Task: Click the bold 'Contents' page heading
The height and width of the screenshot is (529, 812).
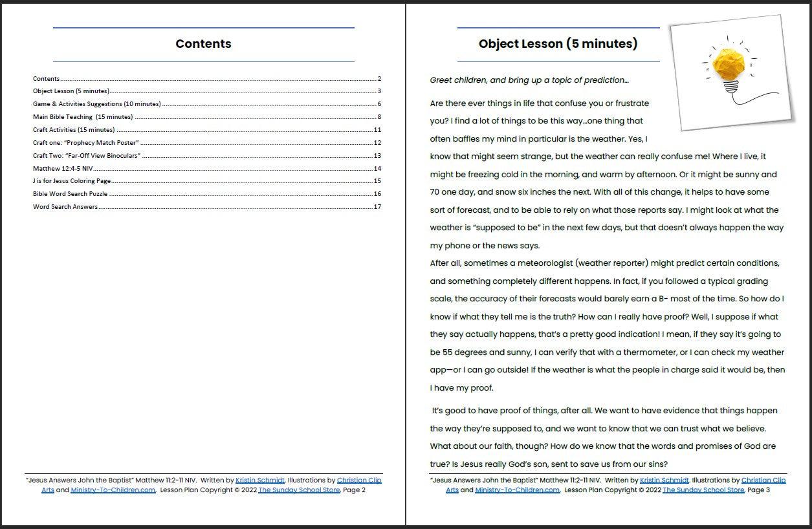Action: click(x=203, y=44)
